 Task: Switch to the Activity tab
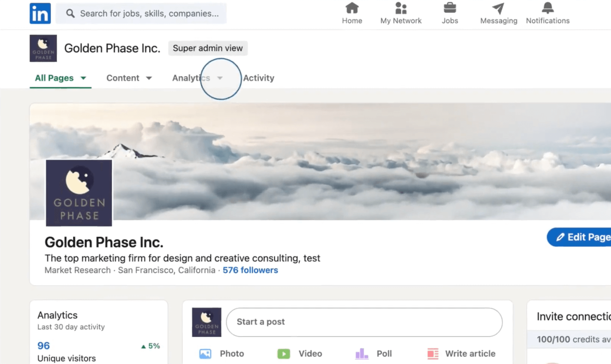tap(259, 78)
